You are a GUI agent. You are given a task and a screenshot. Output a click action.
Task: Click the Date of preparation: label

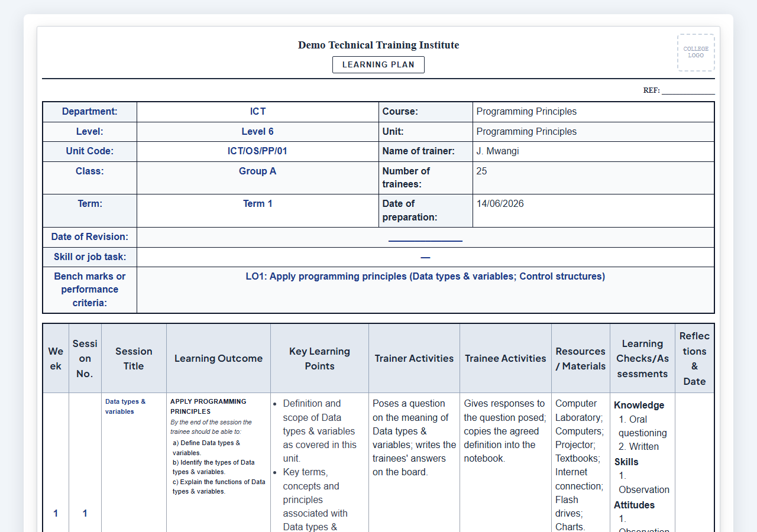pyautogui.click(x=410, y=210)
